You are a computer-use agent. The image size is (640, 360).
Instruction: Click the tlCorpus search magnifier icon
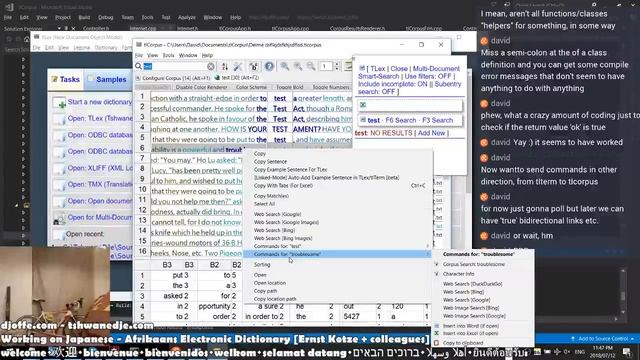click(138, 66)
